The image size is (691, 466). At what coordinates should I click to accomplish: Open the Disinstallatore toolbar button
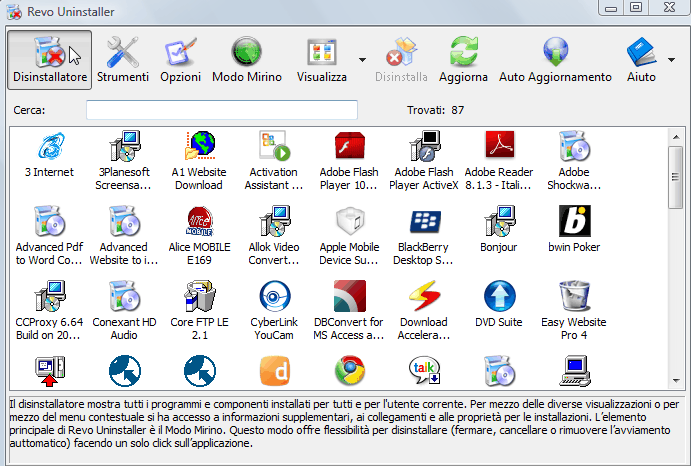click(x=49, y=60)
